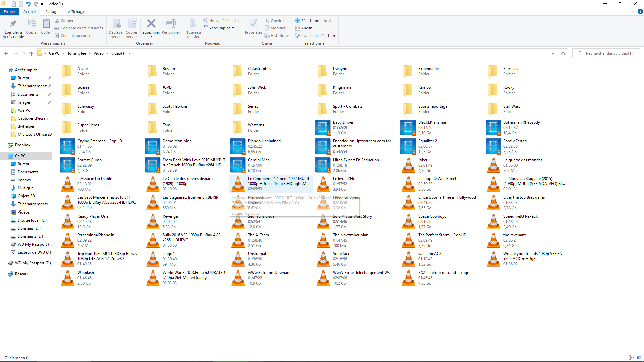Select Dropbox in navigation pane
644x362 pixels.
22,145
